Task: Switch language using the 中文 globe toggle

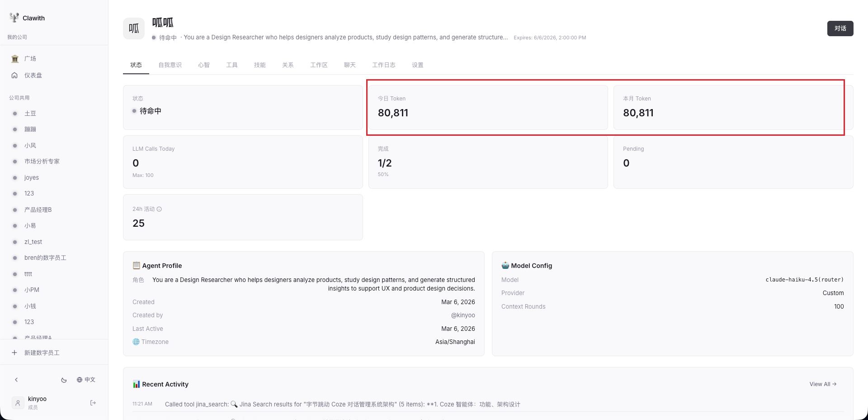Action: 86,380
